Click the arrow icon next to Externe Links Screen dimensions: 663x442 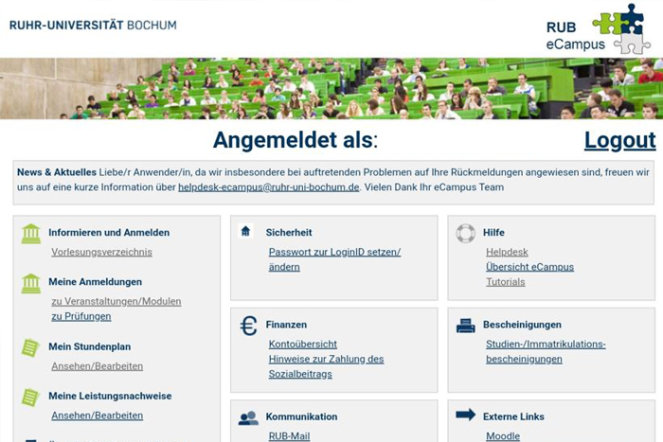coord(465,415)
